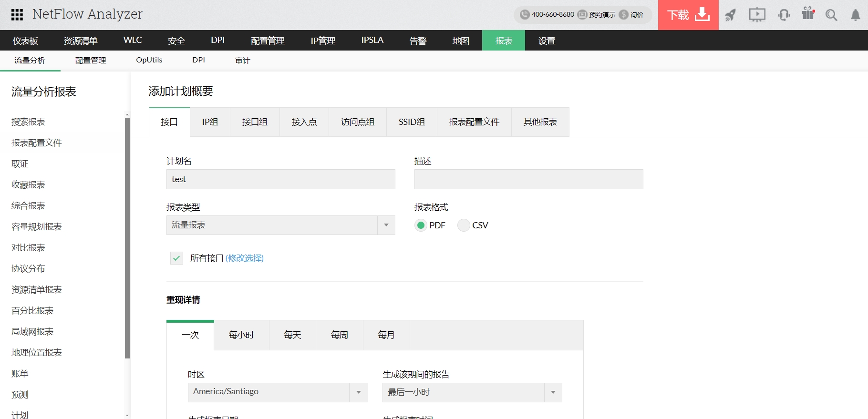
Task: Open the IPSLA menu
Action: click(x=372, y=41)
